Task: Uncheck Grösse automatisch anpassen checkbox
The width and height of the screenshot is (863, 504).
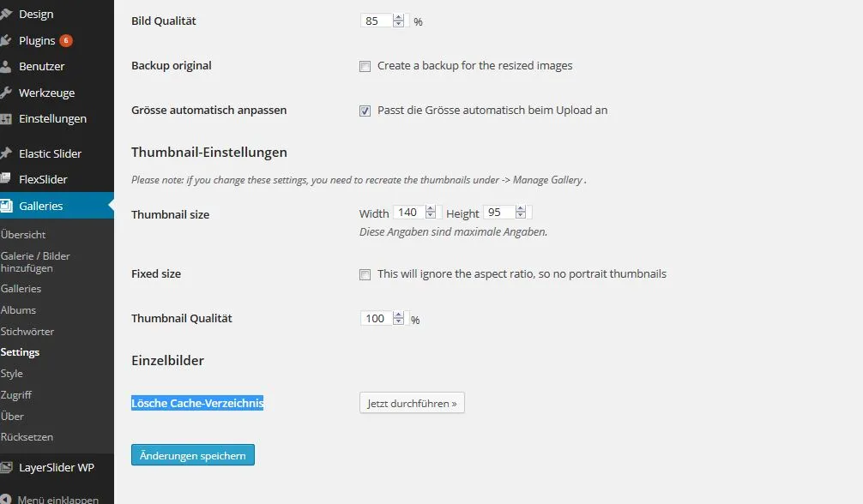Action: (365, 111)
